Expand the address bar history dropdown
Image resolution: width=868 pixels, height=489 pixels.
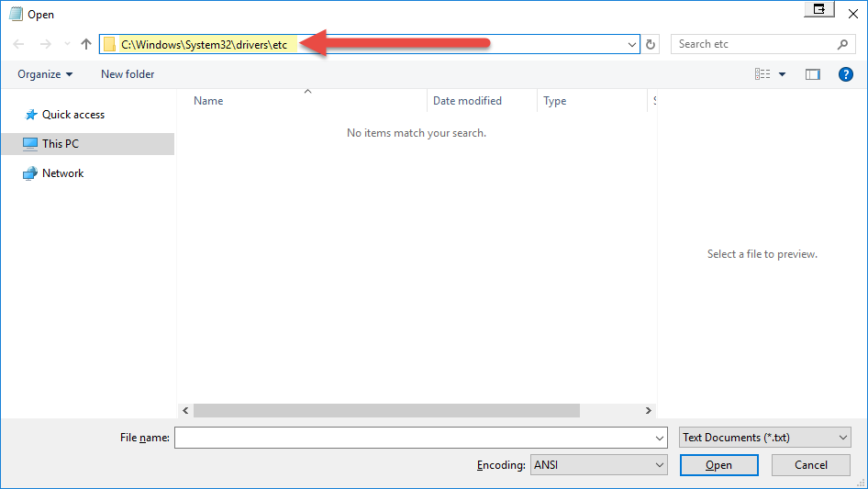point(631,44)
